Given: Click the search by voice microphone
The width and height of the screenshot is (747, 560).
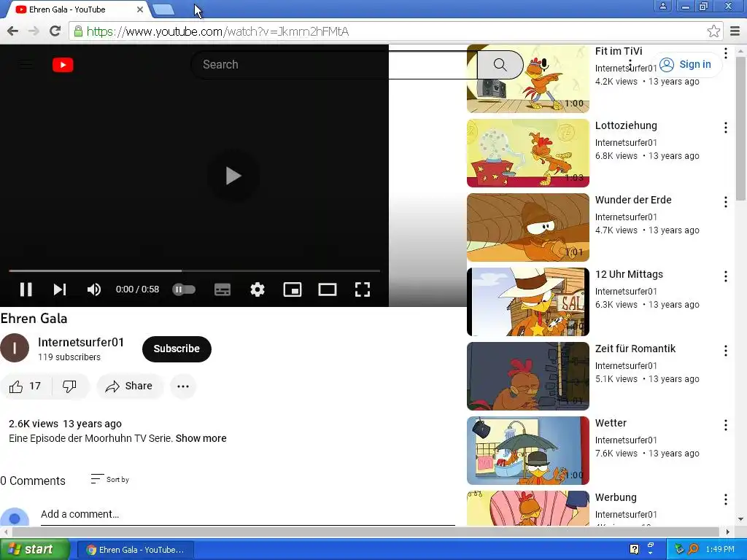Looking at the screenshot, I should click(544, 65).
